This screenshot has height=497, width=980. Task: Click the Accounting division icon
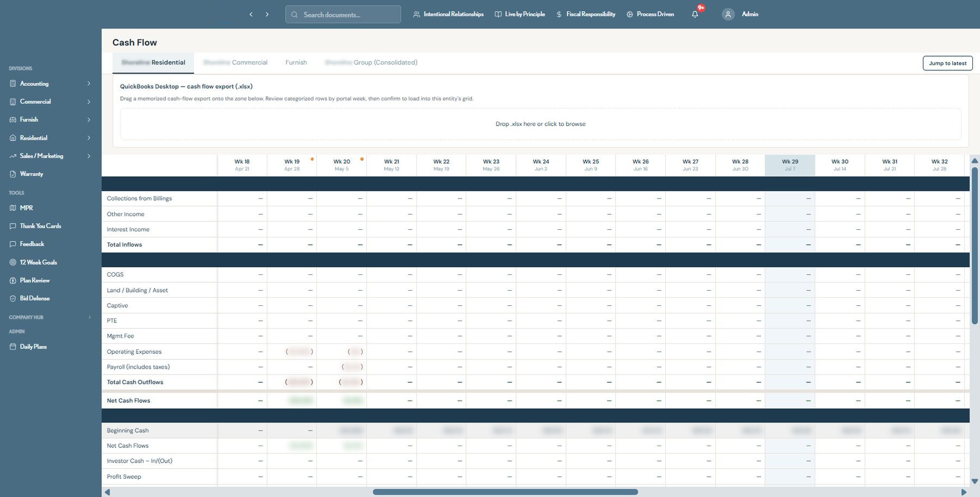(13, 84)
